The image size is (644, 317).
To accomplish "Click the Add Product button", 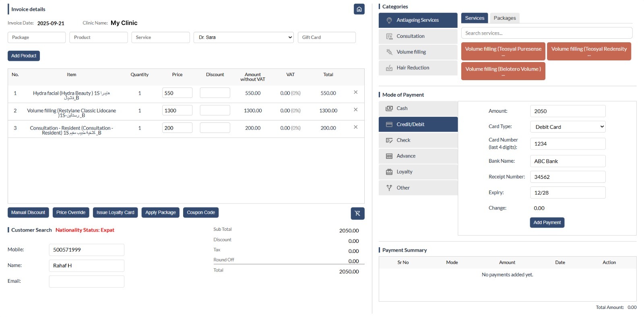I will (x=24, y=56).
